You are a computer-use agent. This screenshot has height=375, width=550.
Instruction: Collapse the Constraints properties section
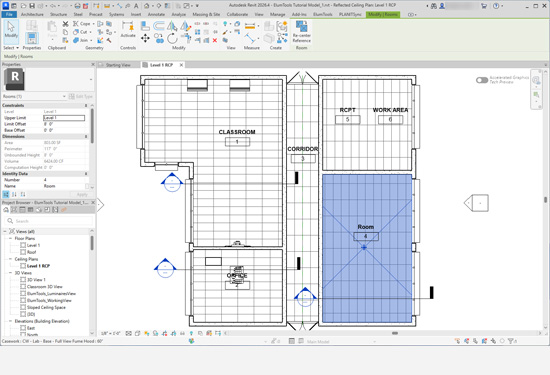[86, 106]
